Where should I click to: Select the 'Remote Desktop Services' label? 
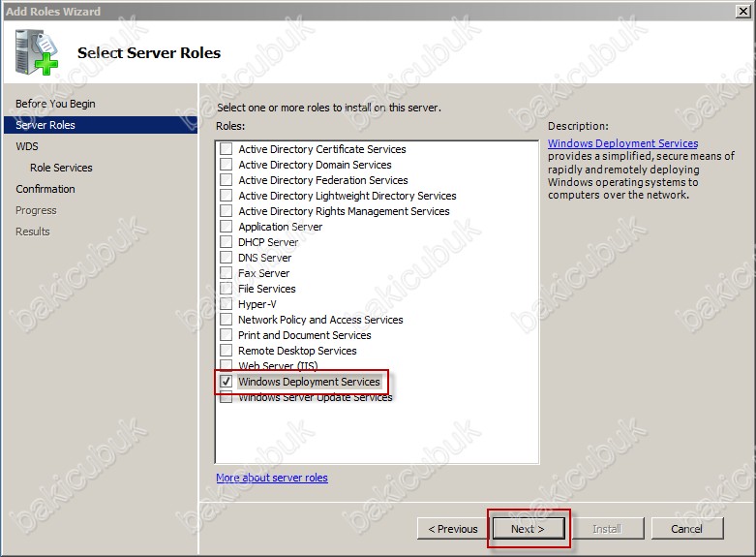coord(297,351)
